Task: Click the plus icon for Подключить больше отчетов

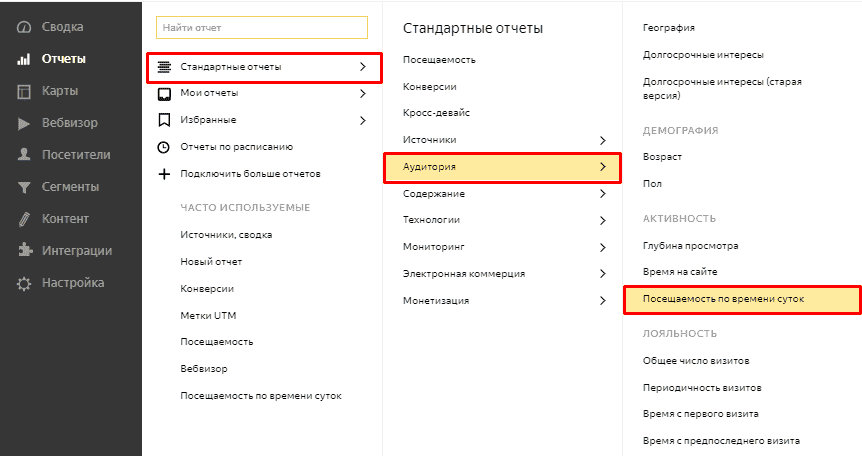Action: click(164, 174)
